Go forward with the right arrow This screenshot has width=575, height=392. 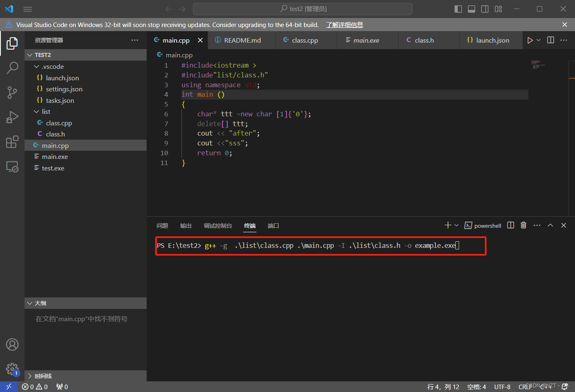(x=182, y=9)
